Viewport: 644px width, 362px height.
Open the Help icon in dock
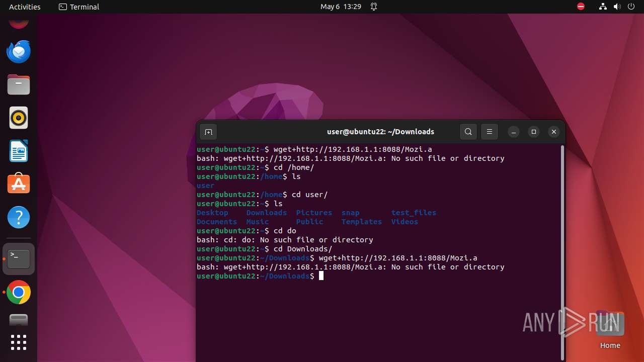(x=19, y=217)
